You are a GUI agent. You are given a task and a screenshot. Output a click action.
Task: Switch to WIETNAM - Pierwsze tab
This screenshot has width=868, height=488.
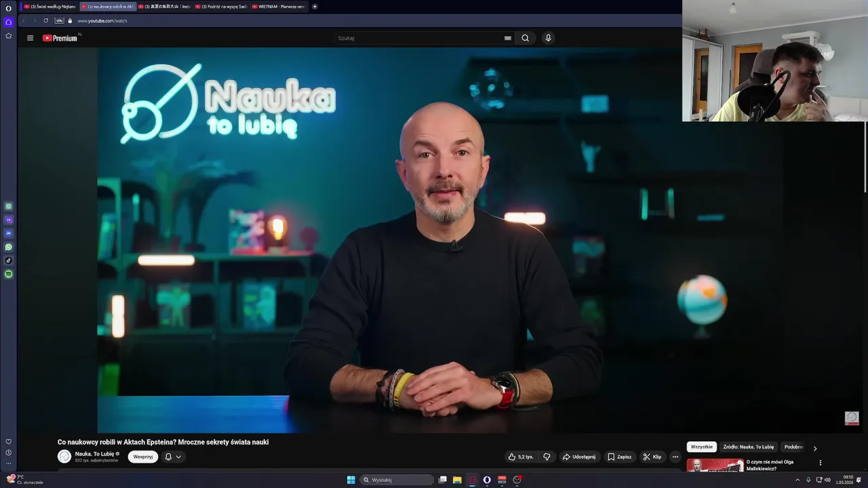click(x=279, y=6)
